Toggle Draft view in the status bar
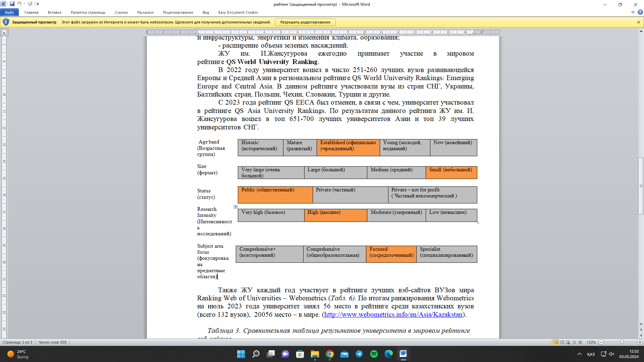644x362 pixels. (580, 342)
